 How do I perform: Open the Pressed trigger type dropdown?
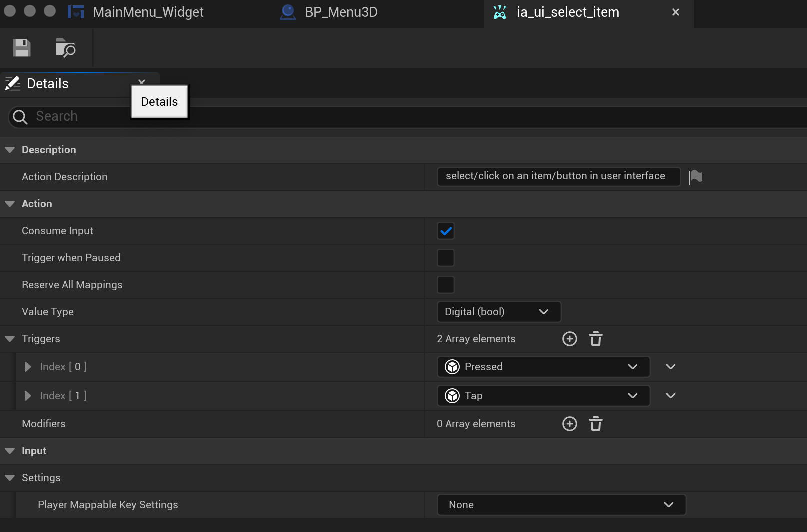543,367
